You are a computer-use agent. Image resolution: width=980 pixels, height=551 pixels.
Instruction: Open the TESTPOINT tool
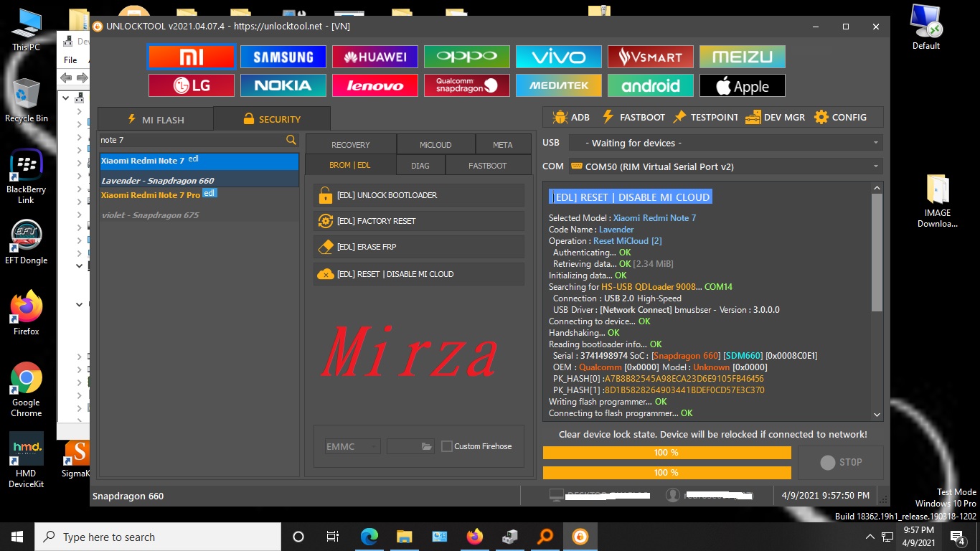click(x=705, y=117)
